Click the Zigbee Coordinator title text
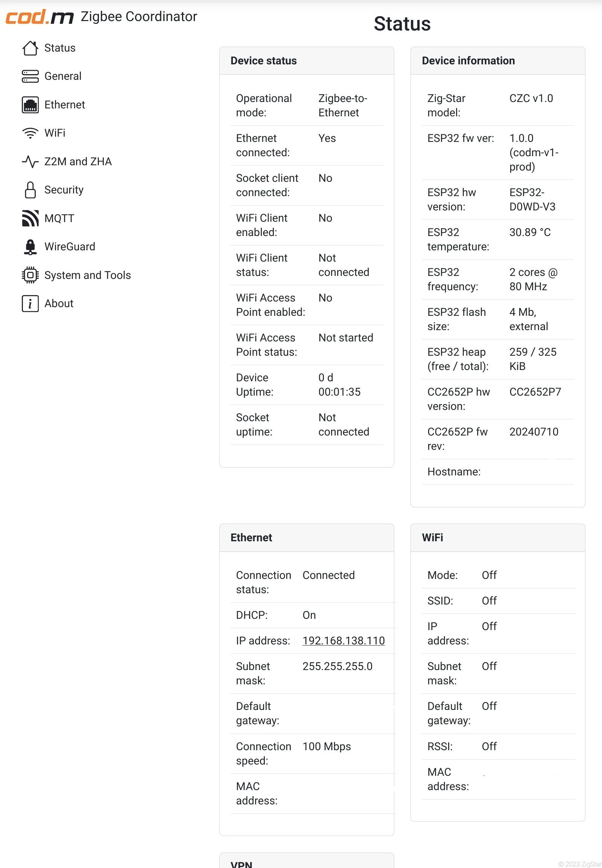Screen dimensions: 602x868 point(139,17)
